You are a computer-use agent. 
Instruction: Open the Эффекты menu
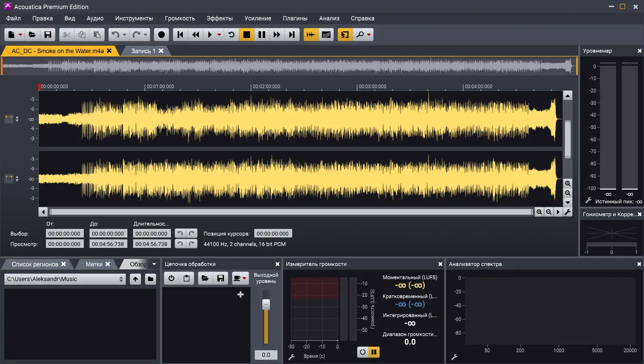220,18
